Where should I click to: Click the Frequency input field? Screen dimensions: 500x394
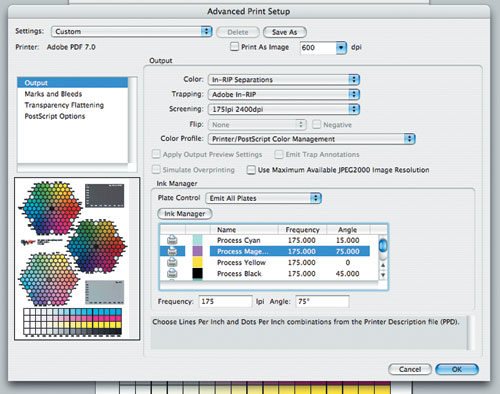coord(225,301)
